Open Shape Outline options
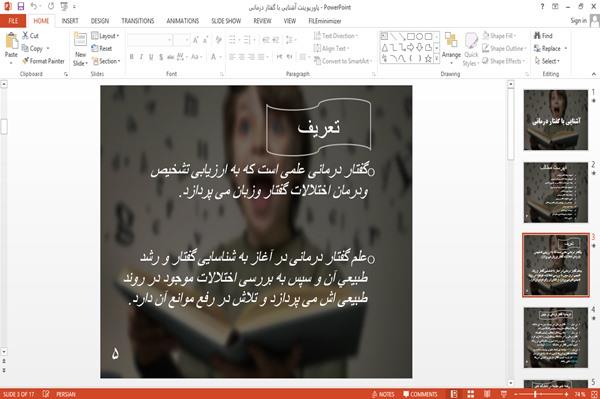This screenshot has width=600, height=399. [504, 49]
